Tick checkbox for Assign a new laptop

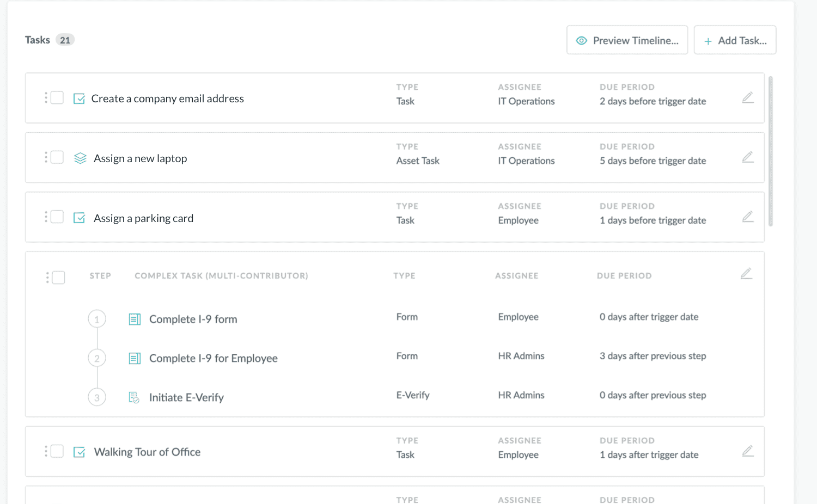coord(57,157)
